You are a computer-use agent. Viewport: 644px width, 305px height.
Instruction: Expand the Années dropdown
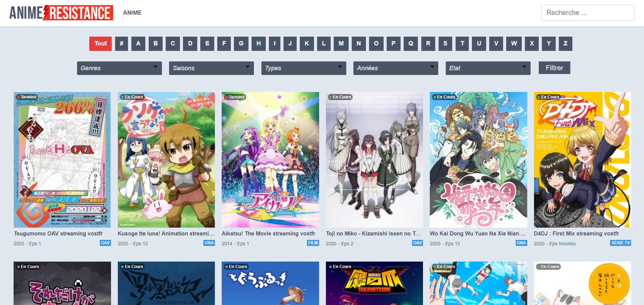[396, 68]
